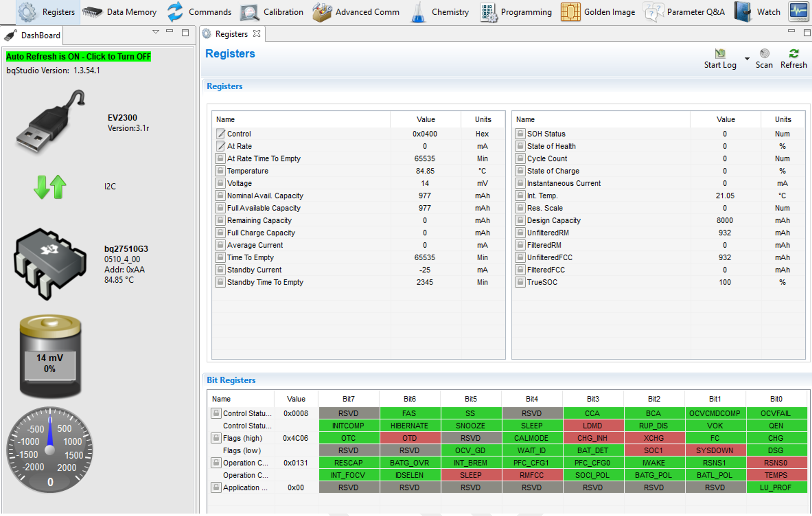Open the Watch book icon
Screen dimensions: 812x516
[742, 12]
